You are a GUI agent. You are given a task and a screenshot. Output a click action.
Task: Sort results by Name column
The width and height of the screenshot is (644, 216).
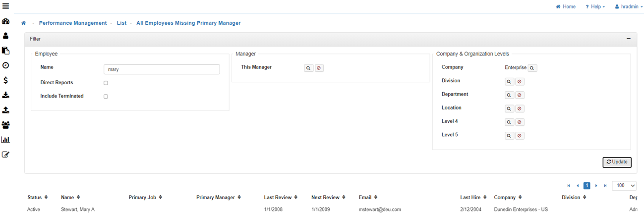coord(70,197)
